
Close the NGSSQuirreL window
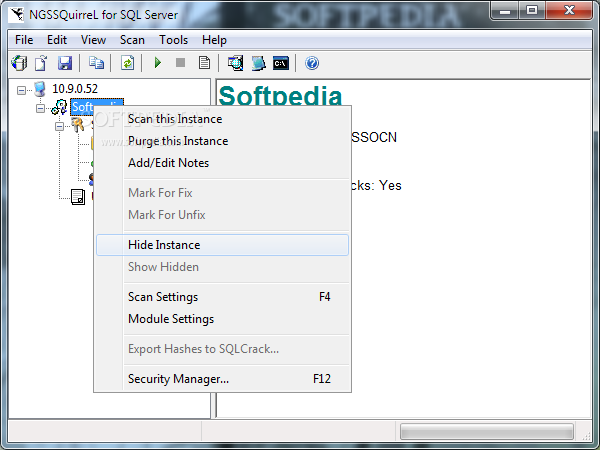click(x=569, y=11)
